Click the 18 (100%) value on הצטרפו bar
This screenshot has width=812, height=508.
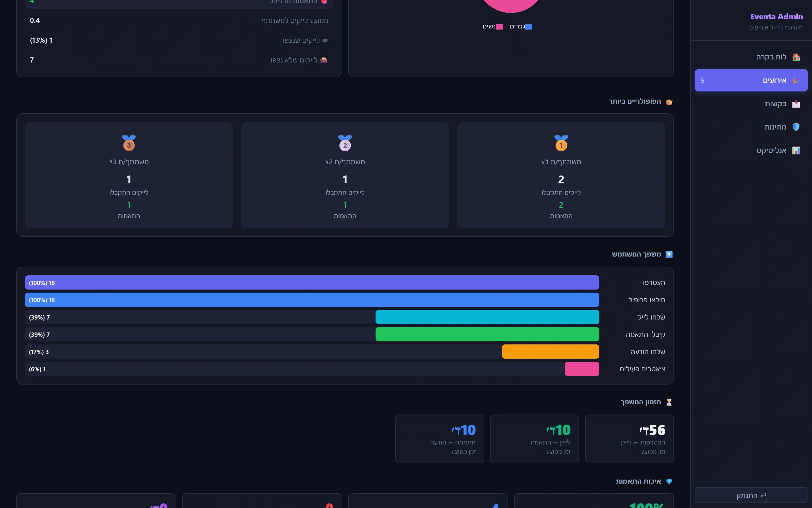pyautogui.click(x=42, y=283)
